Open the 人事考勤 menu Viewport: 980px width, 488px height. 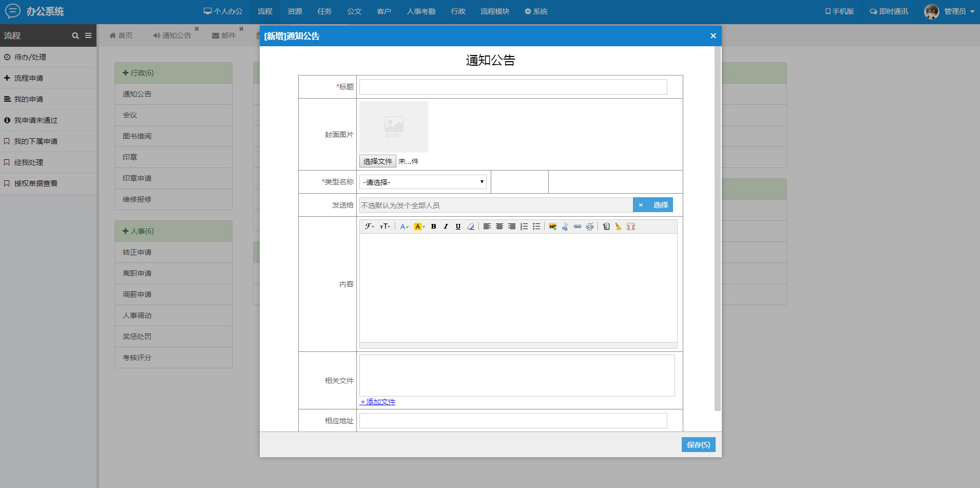[x=421, y=11]
